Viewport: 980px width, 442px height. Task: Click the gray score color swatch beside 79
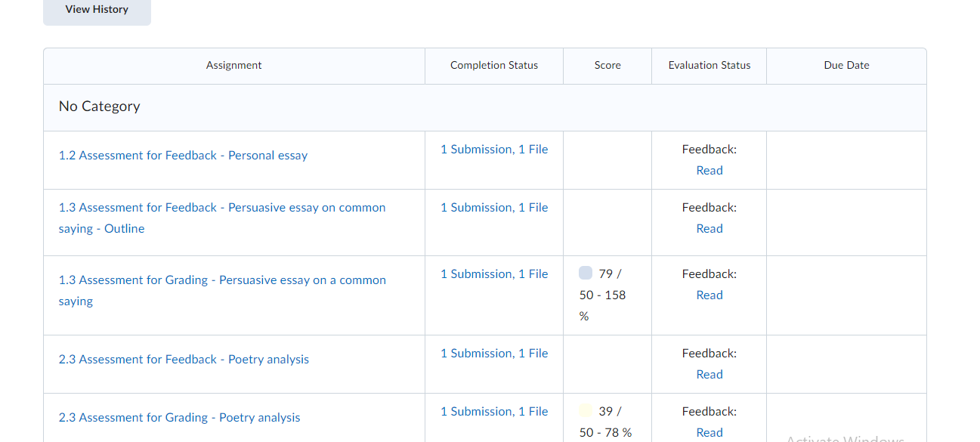click(x=586, y=274)
